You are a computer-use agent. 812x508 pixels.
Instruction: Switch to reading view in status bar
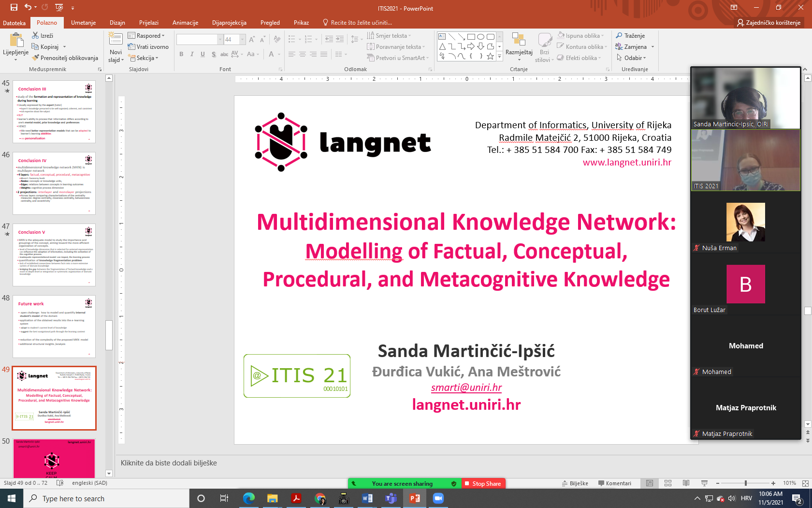[x=686, y=483]
